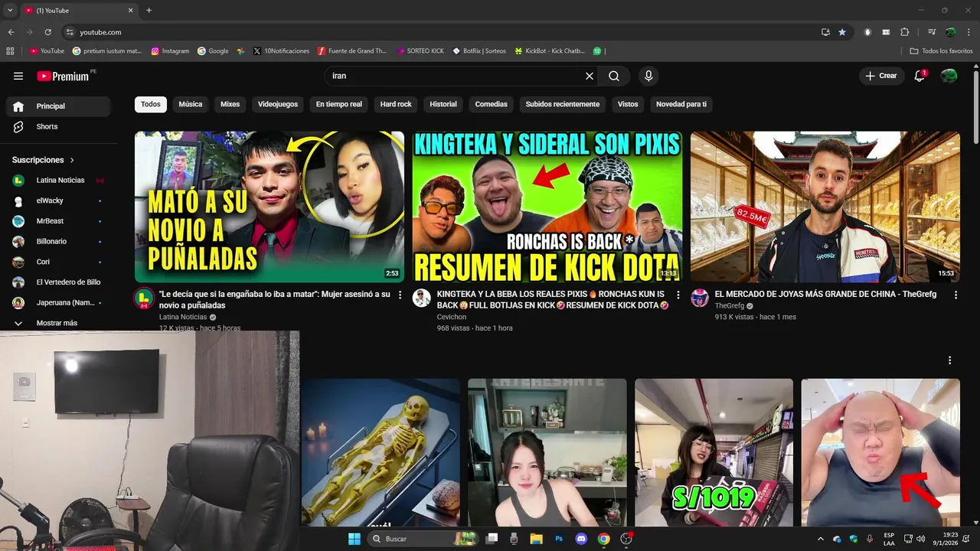Open elWacky subscription in sidebar
The image size is (980, 551).
(x=58, y=201)
